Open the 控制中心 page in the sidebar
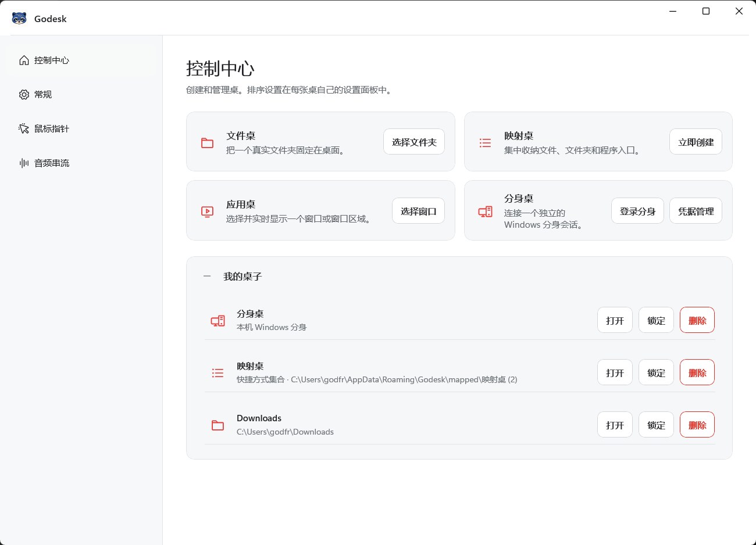 pos(81,60)
